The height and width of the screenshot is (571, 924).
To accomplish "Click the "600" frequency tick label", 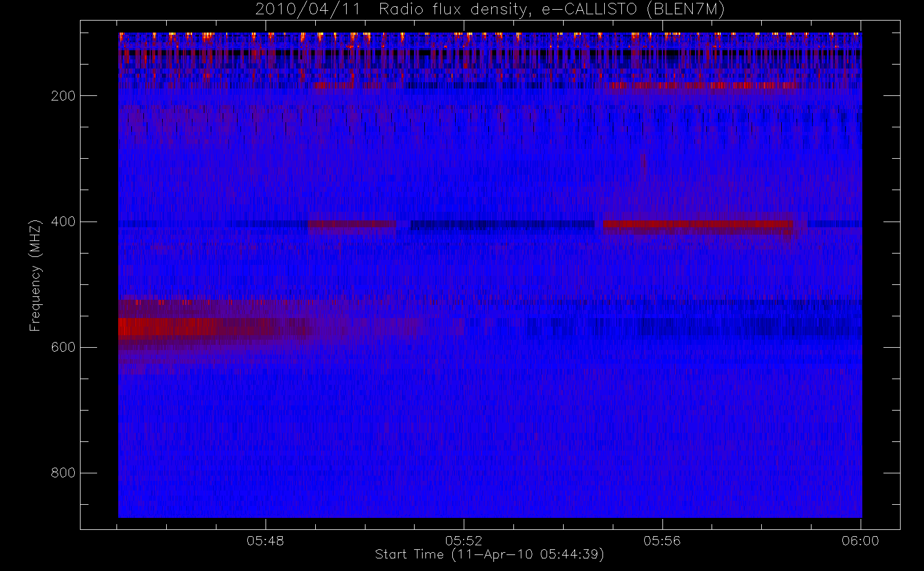I will pyautogui.click(x=63, y=347).
